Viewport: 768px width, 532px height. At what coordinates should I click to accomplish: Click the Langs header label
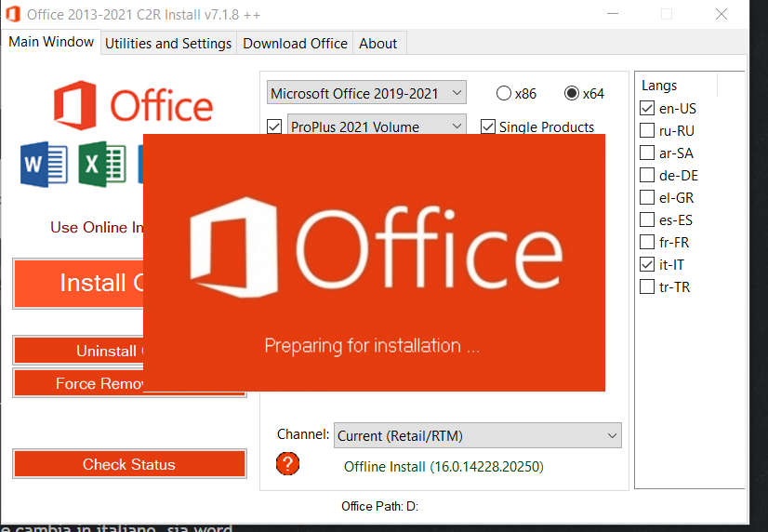coord(659,86)
